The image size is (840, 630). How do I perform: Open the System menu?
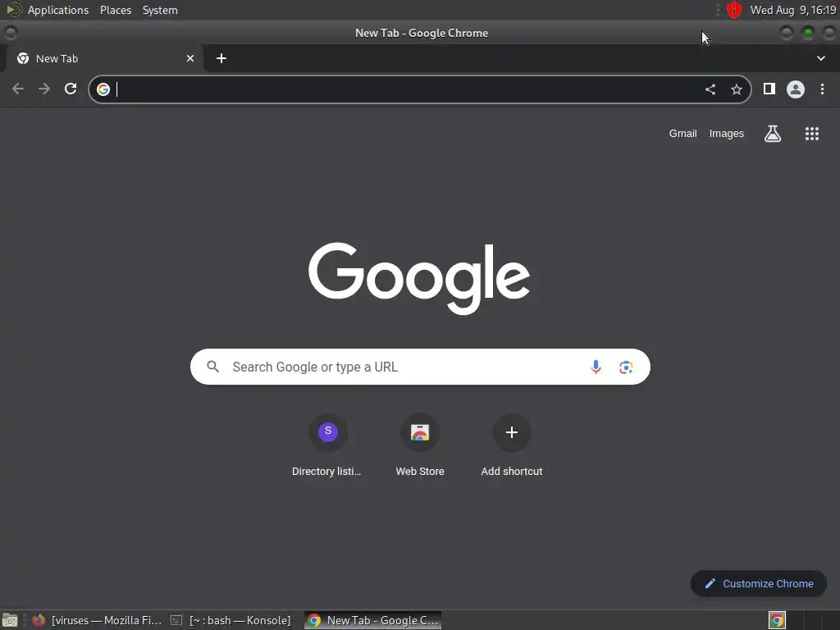point(160,10)
